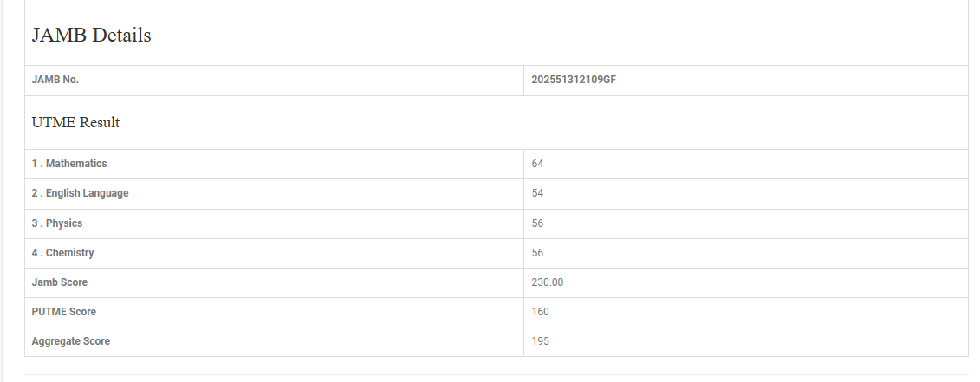Click the PUTME Score value 160
Image resolution: width=980 pixels, height=382 pixels.
[x=541, y=312]
